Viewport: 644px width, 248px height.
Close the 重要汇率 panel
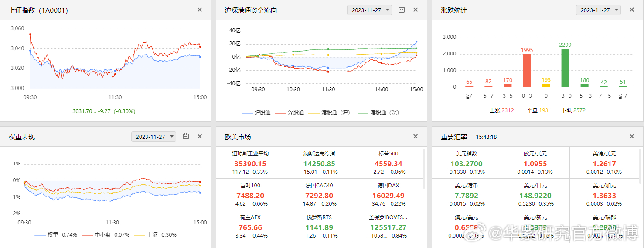click(x=631, y=137)
